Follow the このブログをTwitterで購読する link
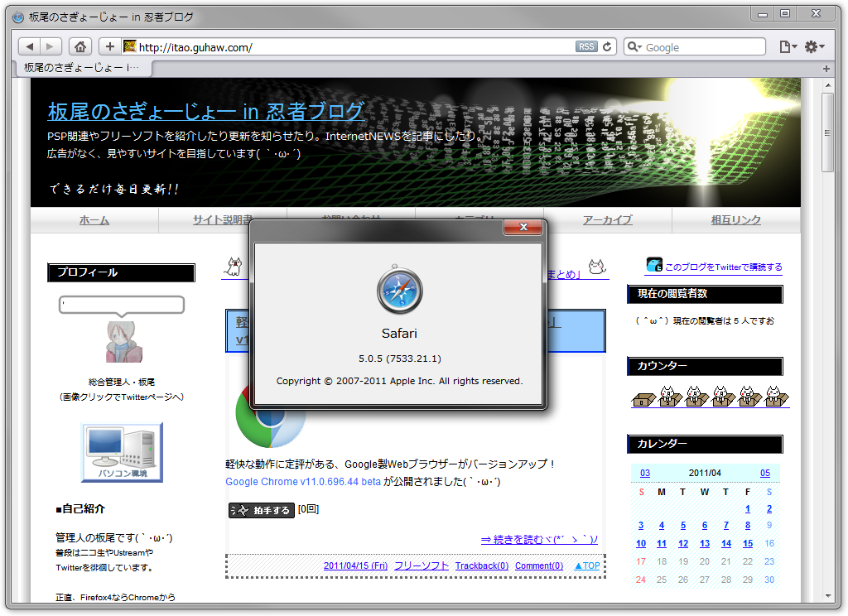The image size is (848, 616). [x=724, y=267]
